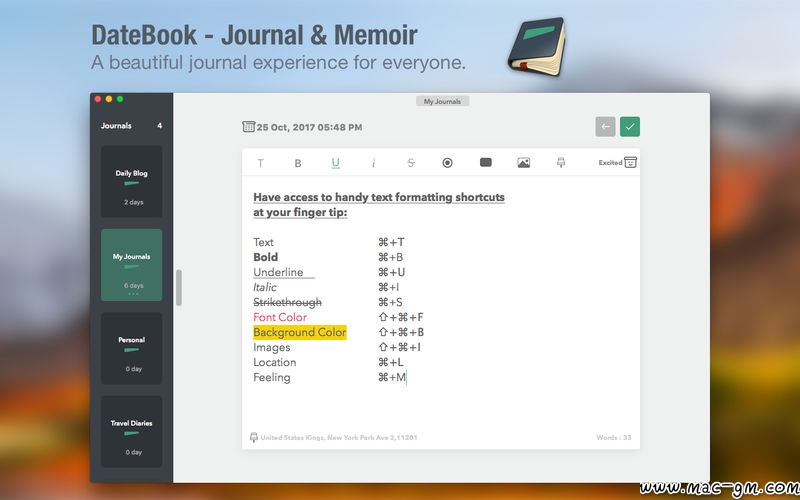Click the New York address footer text
800x500 pixels.
[x=339, y=437]
